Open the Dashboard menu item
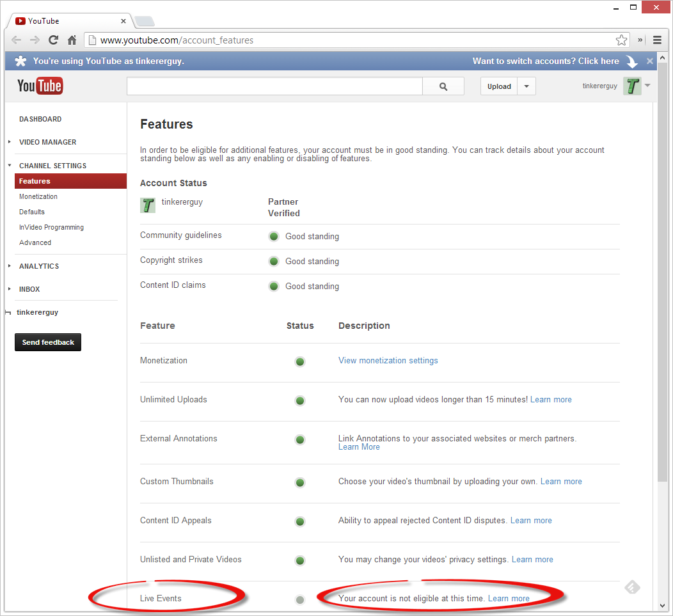The width and height of the screenshot is (673, 616). [x=40, y=119]
